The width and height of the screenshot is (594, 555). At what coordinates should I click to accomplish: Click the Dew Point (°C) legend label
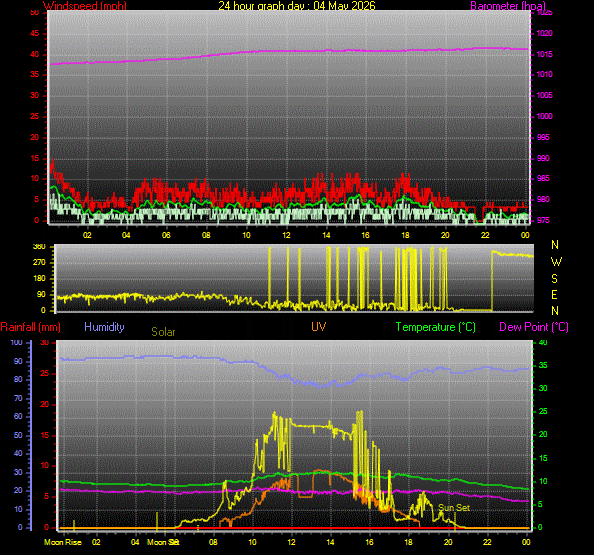pos(534,327)
